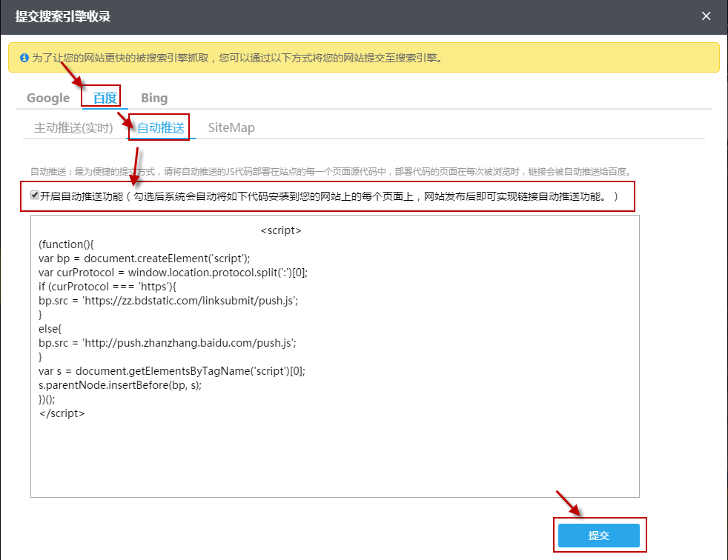Click the blue info icon in yellow banner

24,57
